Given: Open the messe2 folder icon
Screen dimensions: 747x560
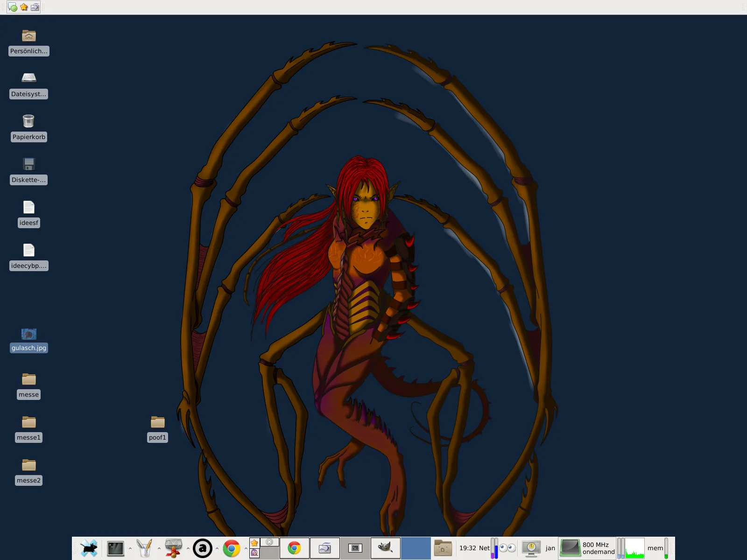Looking at the screenshot, I should [x=29, y=465].
